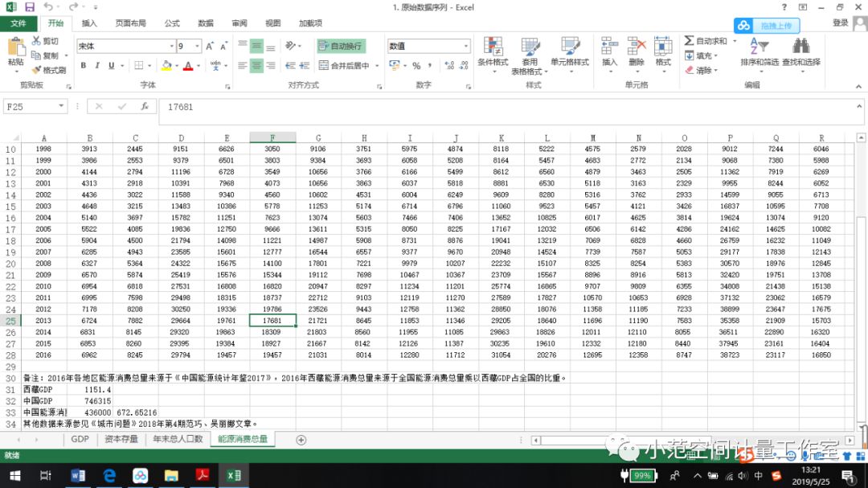Open the number format dropdown (数值)
Viewport: 868px width, 488px height.
coord(466,47)
